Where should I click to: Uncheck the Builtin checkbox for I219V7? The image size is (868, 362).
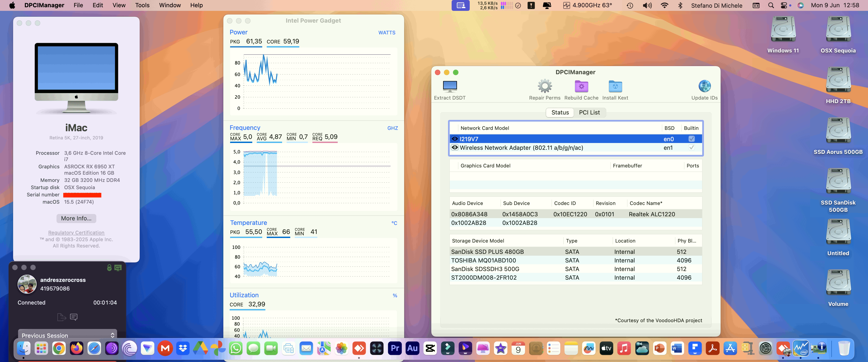[x=691, y=139]
